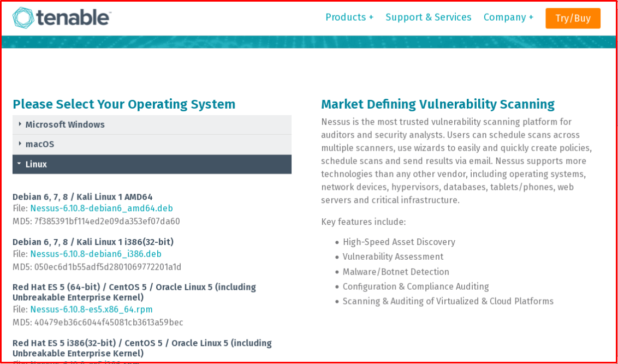618x364 pixels.
Task: Expand the Microsoft Windows section
Action: coord(152,124)
